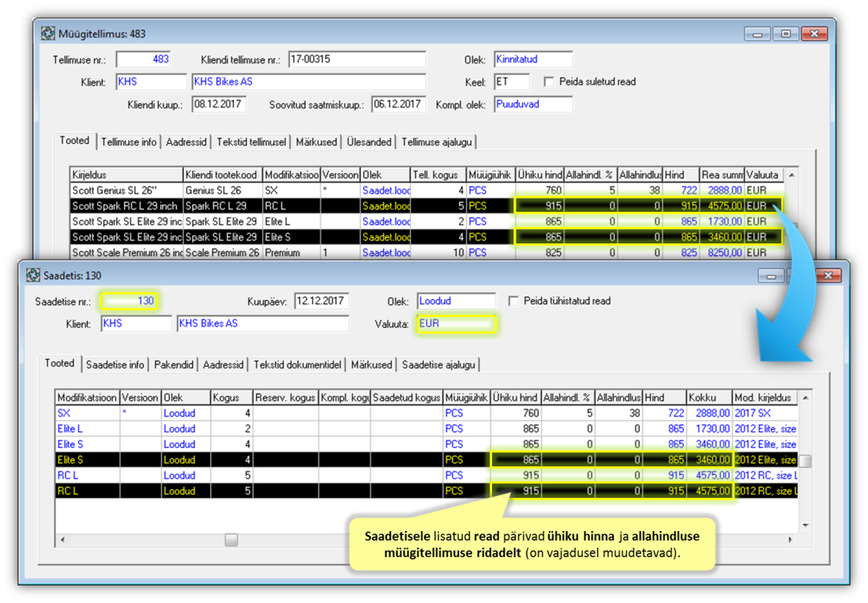Screen dimensions: 868x603
Task: Click the Mod. kirjeldus column header
Action: pos(765,398)
